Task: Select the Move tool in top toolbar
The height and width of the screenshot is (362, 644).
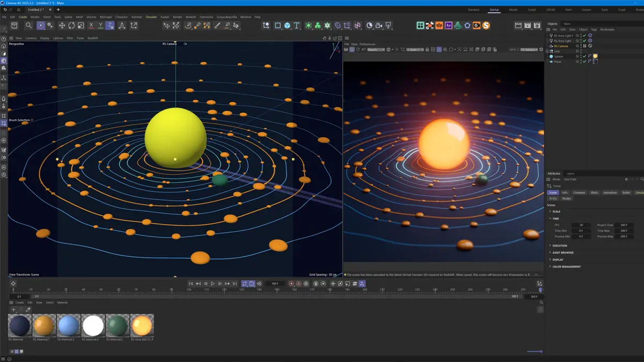Action: pos(62,25)
